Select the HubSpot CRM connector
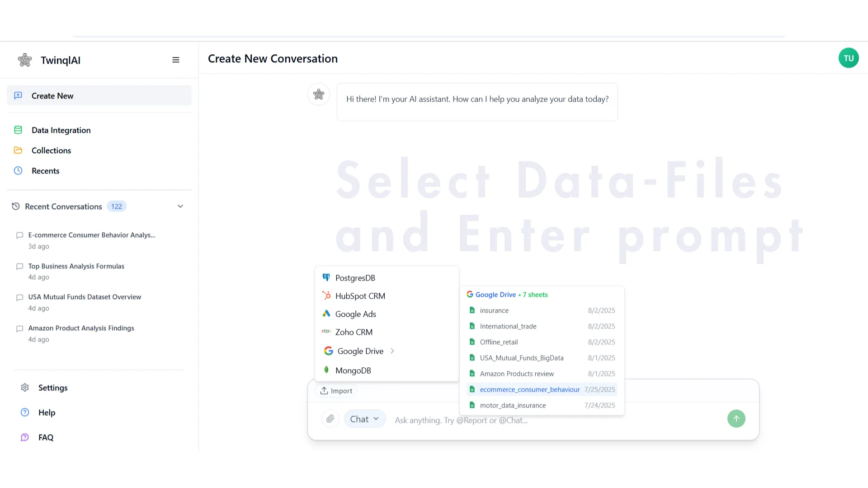The image size is (868, 488). click(x=360, y=296)
